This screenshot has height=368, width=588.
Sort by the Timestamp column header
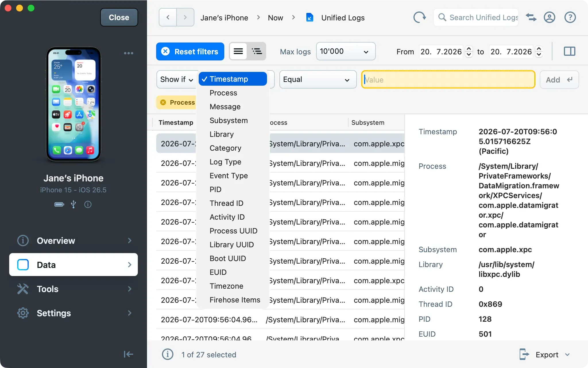pyautogui.click(x=176, y=122)
